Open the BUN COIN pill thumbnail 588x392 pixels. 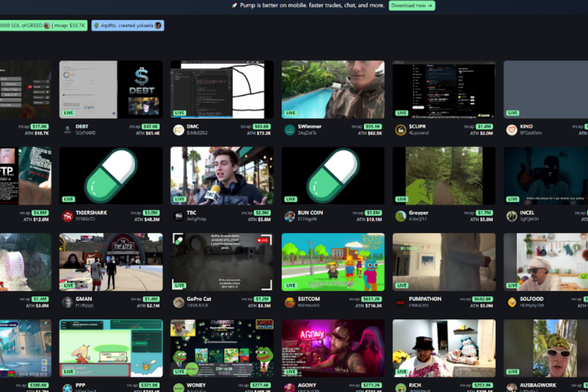tap(333, 176)
